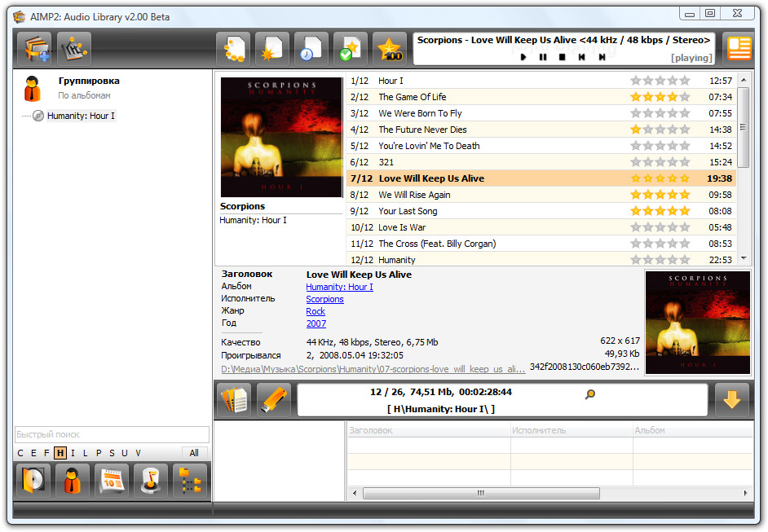The image size is (768, 532).
Task: Open the Humanity: Hour I album link
Action: 339,288
